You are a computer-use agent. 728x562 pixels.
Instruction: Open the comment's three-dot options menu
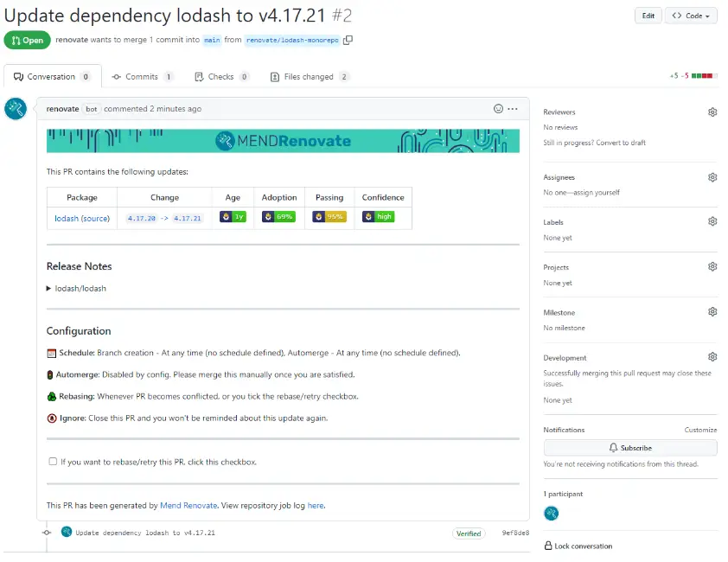513,109
